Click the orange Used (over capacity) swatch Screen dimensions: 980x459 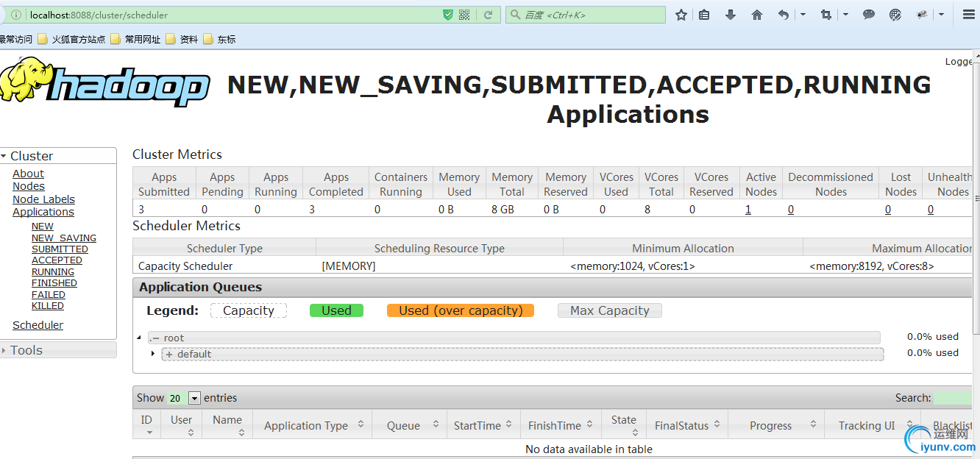coord(461,310)
